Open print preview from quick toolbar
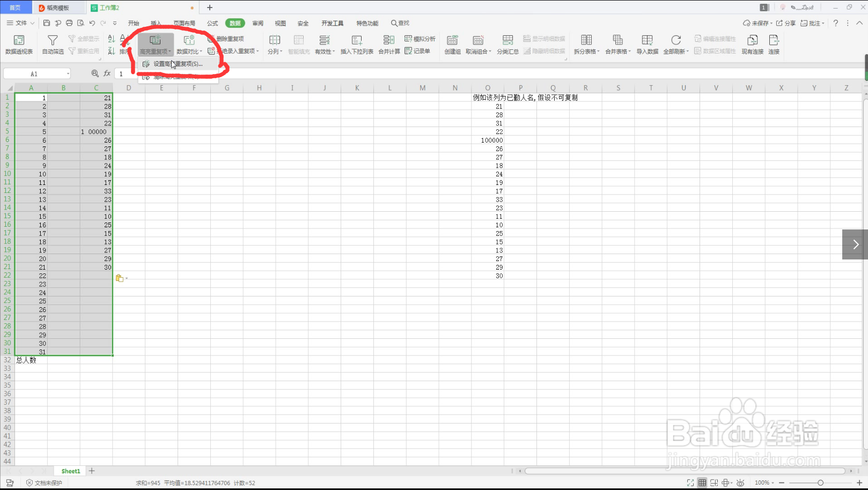This screenshot has width=868, height=490. tap(80, 23)
